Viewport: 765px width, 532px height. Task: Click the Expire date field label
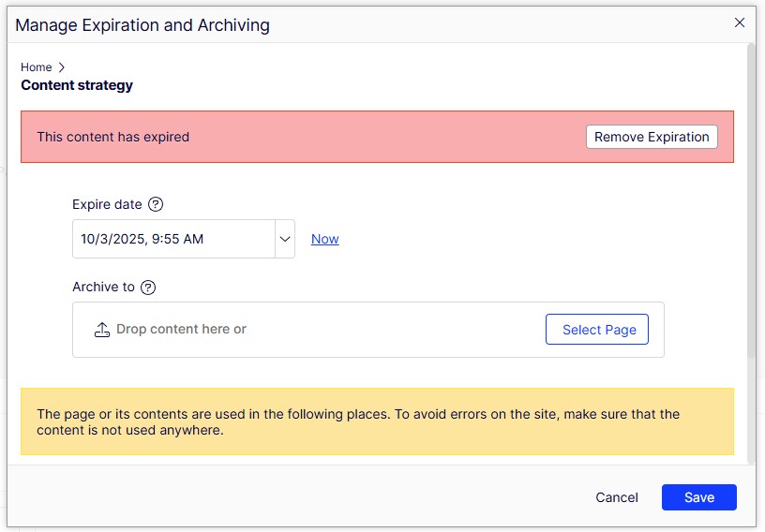[107, 204]
